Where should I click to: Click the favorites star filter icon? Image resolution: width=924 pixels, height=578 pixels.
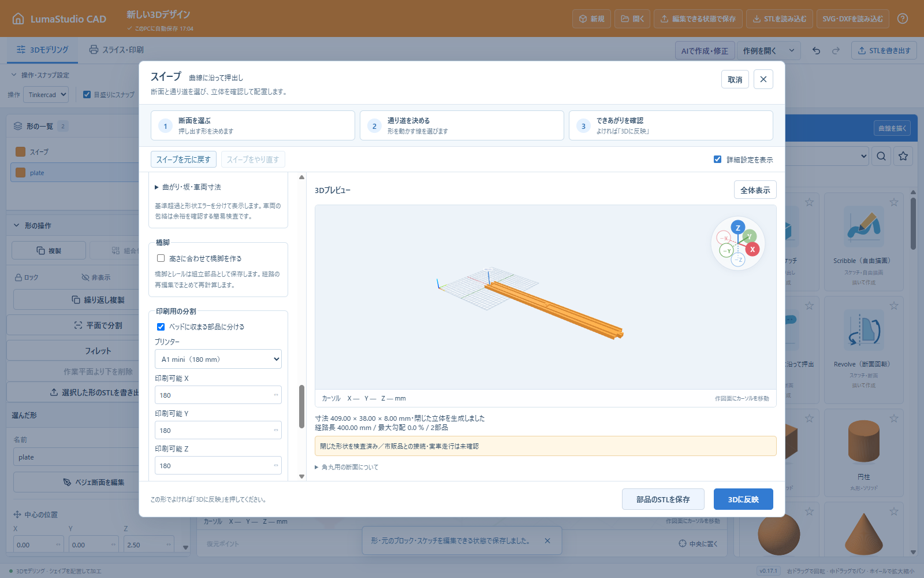(903, 156)
